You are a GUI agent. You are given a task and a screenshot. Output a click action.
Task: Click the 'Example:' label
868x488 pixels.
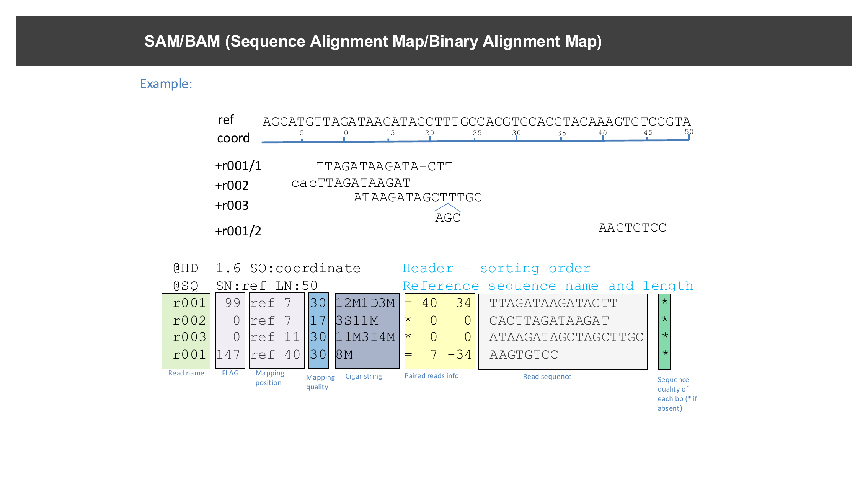click(166, 84)
